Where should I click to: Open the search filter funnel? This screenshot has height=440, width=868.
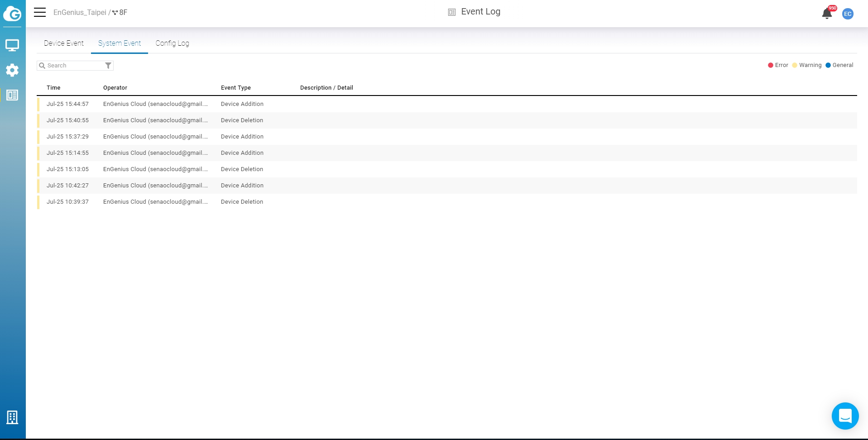click(x=108, y=66)
